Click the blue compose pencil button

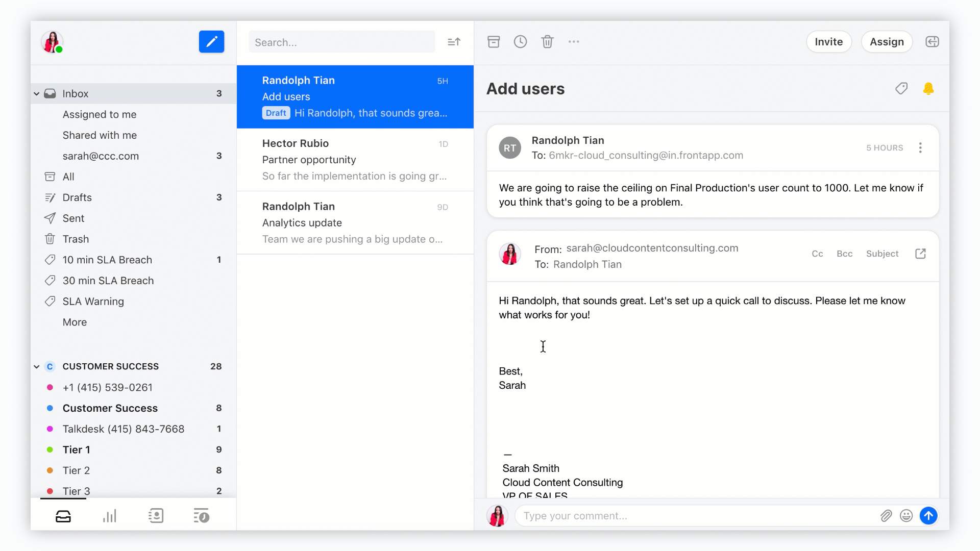click(x=211, y=42)
